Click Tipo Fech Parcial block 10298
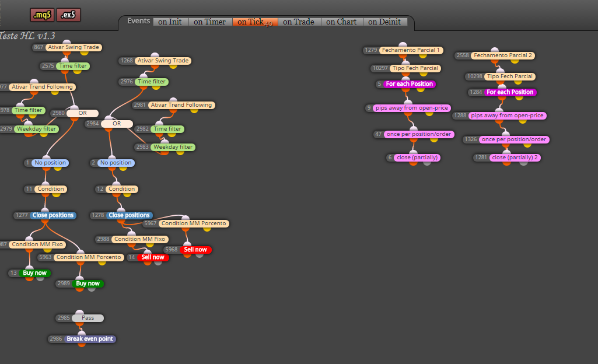The width and height of the screenshot is (598, 364). [509, 76]
